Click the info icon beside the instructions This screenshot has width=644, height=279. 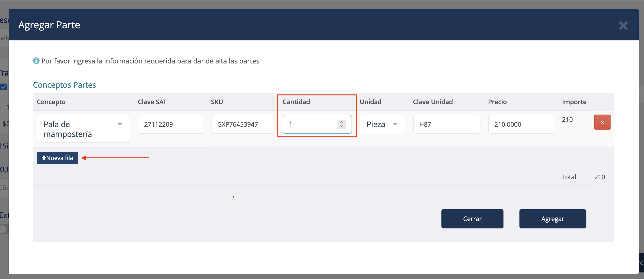(x=36, y=61)
